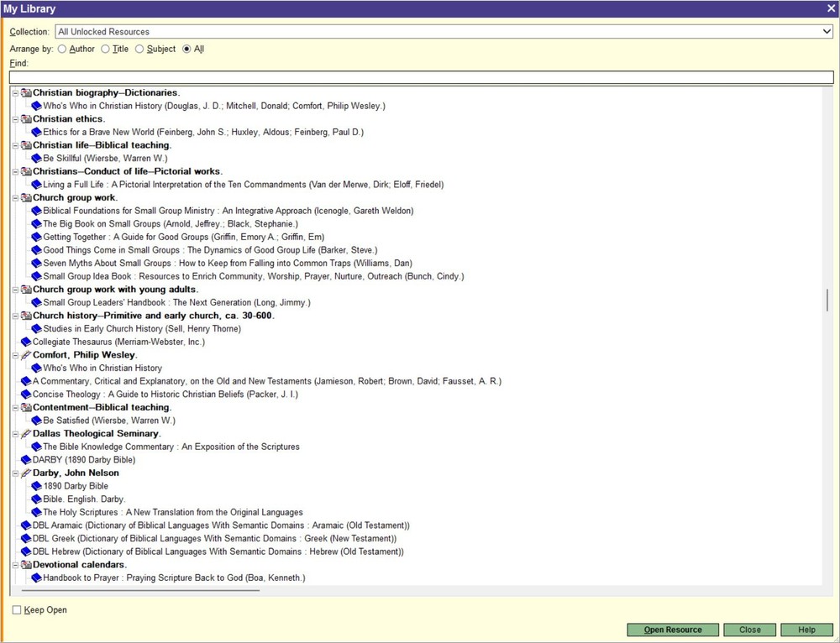Image resolution: width=840 pixels, height=643 pixels.
Task: Click the book icon beside The Big Book on Small Groups
Action: pyautogui.click(x=36, y=224)
